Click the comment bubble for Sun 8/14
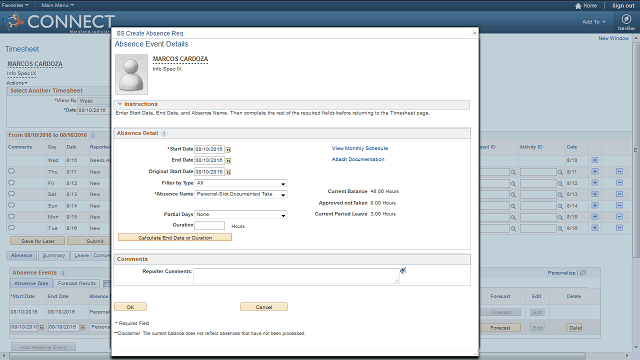The height and width of the screenshot is (360, 640). click(11, 205)
